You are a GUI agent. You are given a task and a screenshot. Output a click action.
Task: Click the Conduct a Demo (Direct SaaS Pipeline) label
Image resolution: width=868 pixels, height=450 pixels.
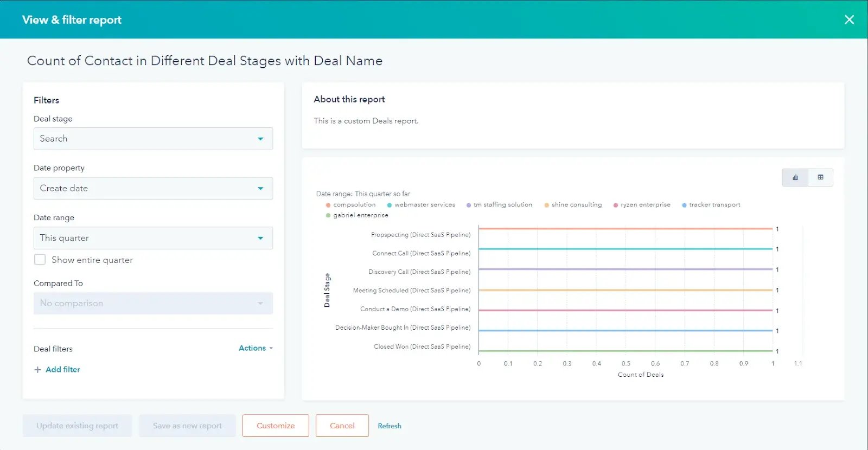(416, 309)
